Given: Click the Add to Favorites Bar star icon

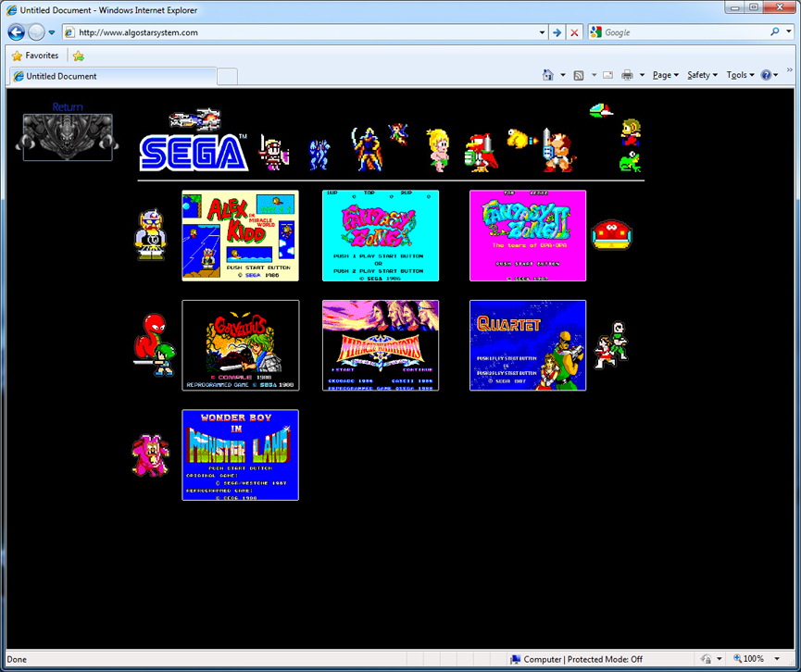Looking at the screenshot, I should (x=79, y=56).
